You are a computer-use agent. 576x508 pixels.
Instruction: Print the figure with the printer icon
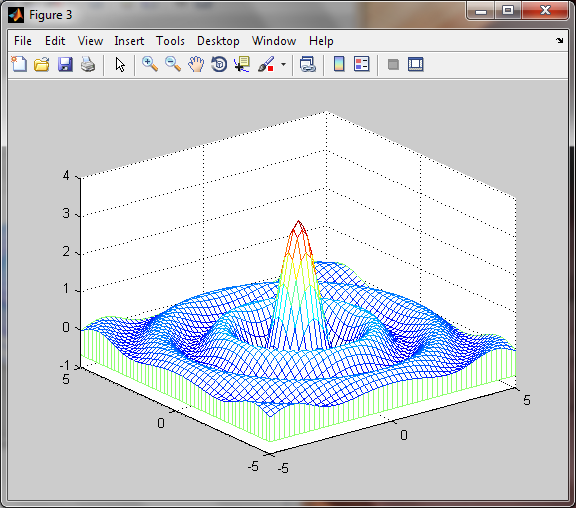[88, 64]
